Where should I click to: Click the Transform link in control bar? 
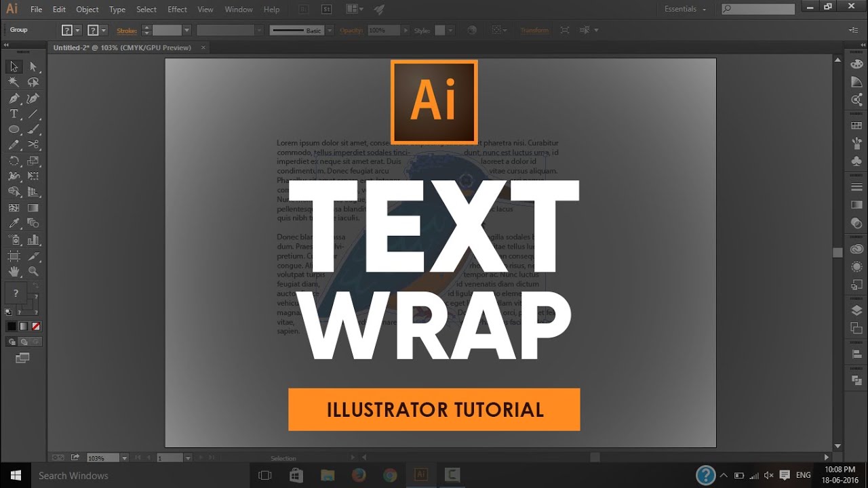[x=534, y=30]
